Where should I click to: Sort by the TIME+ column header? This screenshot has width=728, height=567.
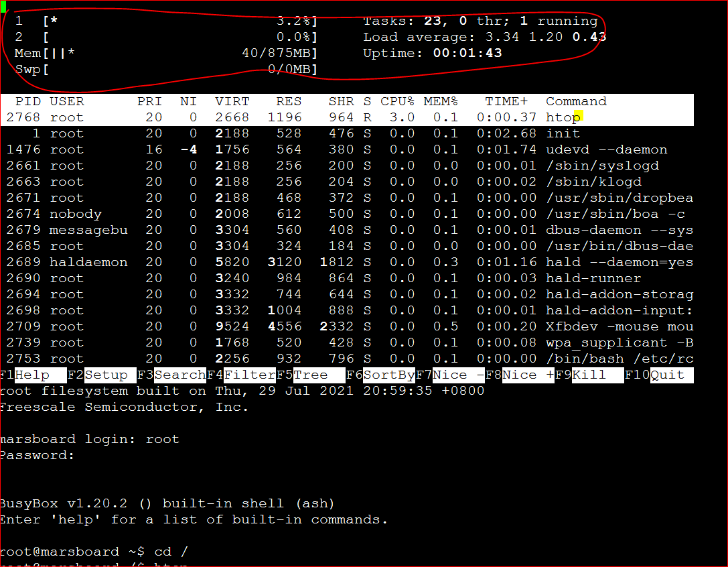click(x=506, y=101)
